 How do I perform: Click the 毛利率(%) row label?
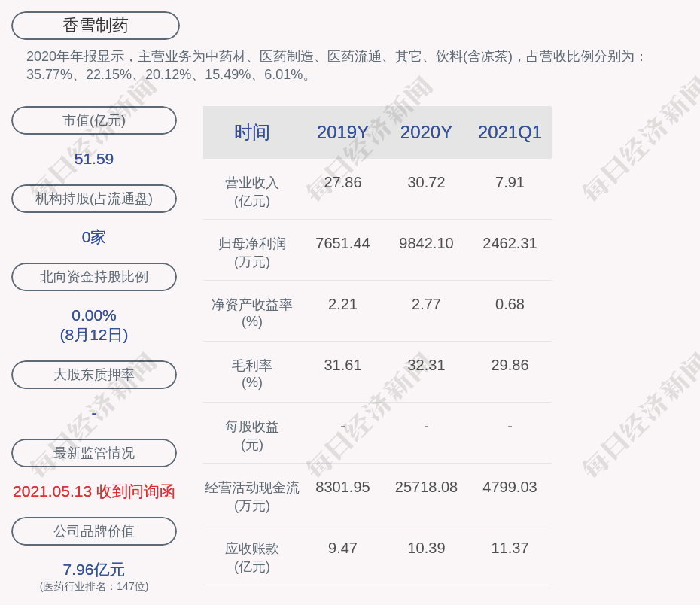pyautogui.click(x=252, y=374)
